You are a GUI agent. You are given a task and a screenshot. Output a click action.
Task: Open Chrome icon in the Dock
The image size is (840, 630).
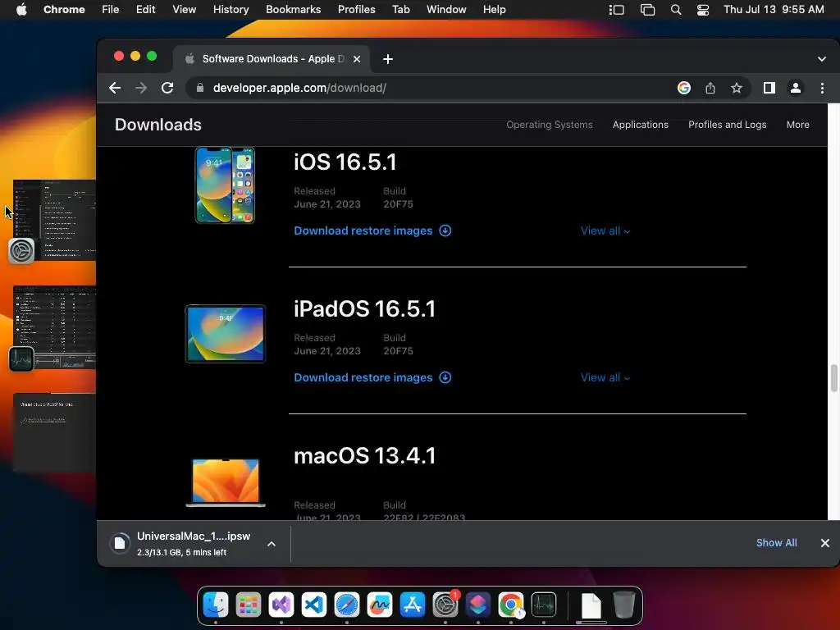(x=511, y=605)
